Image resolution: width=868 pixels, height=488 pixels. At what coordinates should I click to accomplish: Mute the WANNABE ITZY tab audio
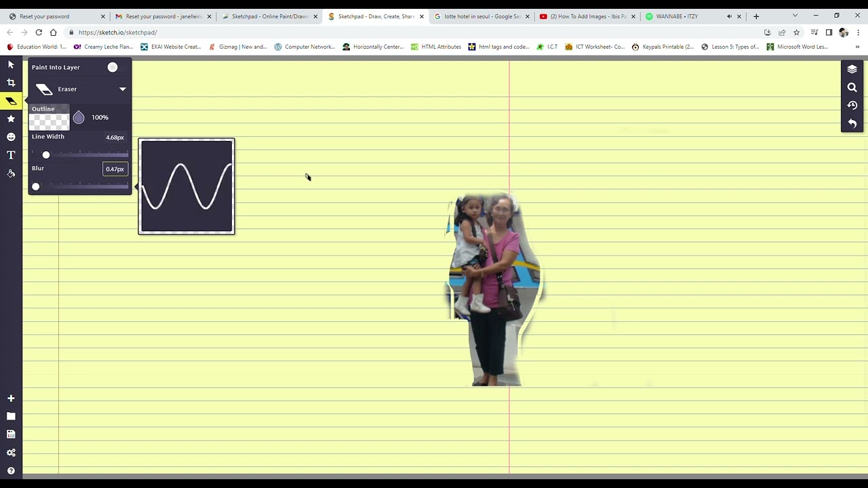(x=729, y=16)
